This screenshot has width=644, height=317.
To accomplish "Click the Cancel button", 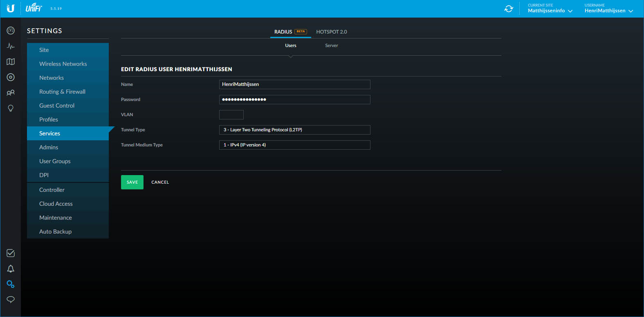I will pos(160,182).
